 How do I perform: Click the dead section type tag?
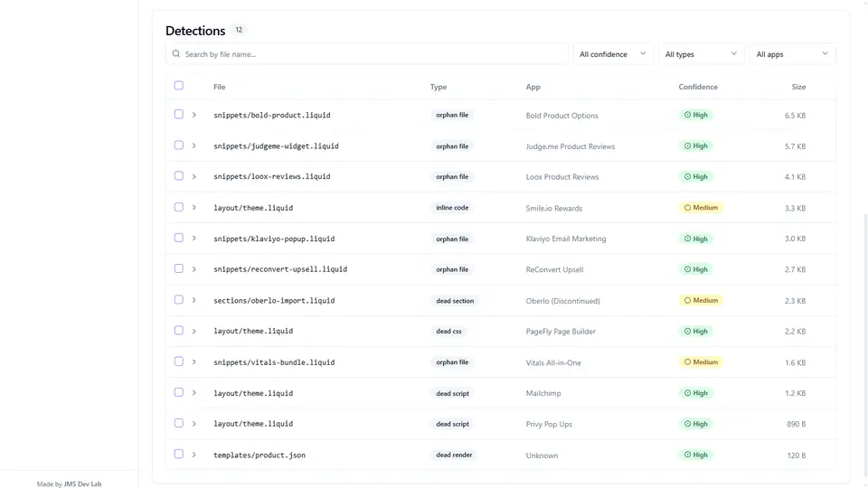tap(455, 300)
